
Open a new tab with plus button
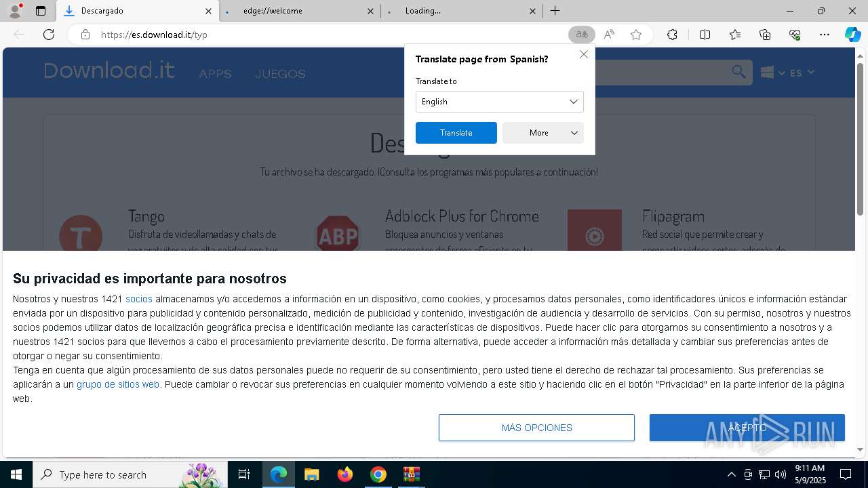(x=555, y=11)
